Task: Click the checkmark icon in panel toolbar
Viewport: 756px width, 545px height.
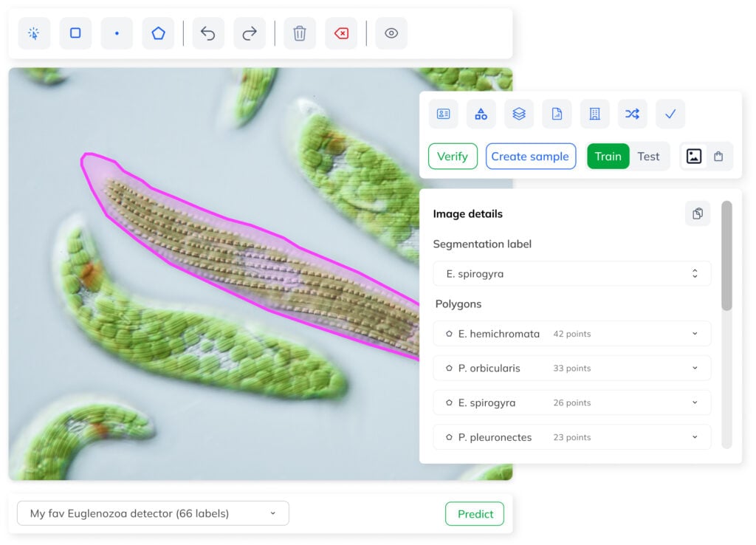Action: point(670,114)
